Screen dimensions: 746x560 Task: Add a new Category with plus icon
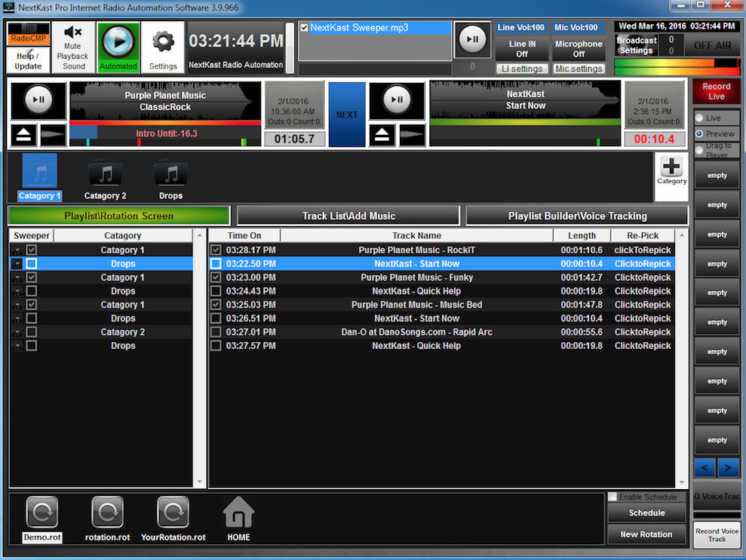[x=671, y=167]
